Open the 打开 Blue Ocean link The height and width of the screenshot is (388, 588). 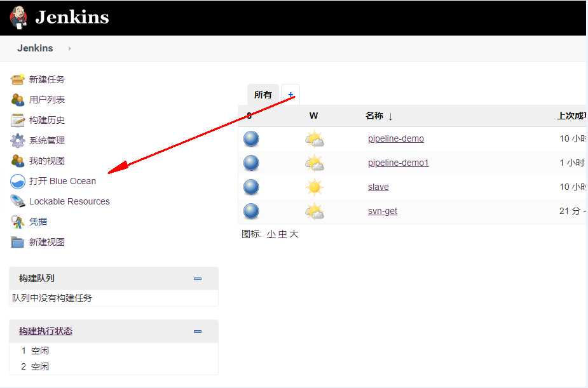click(63, 181)
